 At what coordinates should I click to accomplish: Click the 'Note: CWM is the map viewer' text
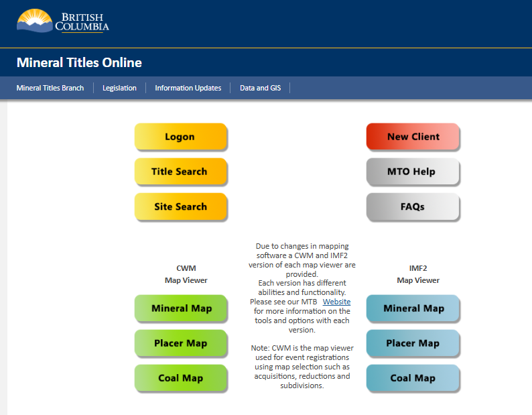tap(302, 348)
